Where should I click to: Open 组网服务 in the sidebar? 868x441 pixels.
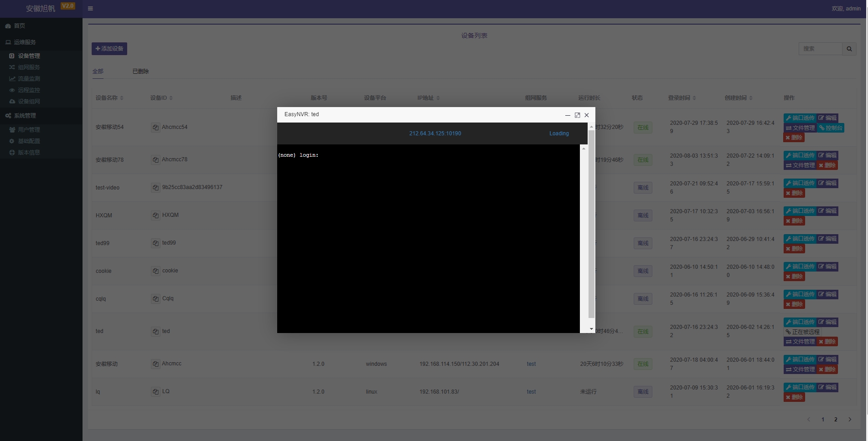(x=29, y=67)
